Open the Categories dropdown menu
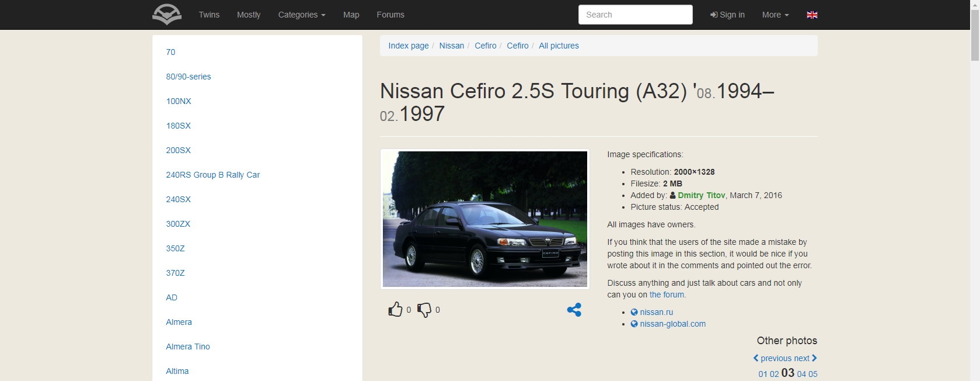Image resolution: width=980 pixels, height=381 pixels. pyautogui.click(x=302, y=15)
